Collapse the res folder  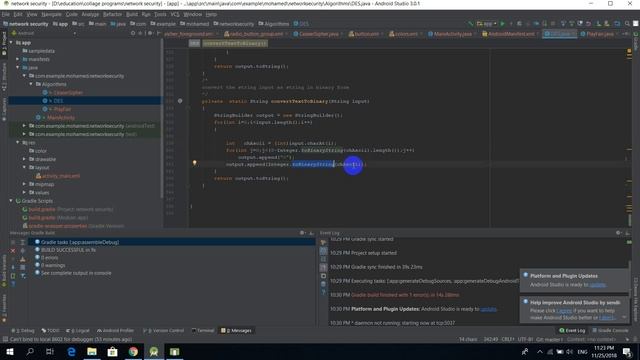point(18,142)
